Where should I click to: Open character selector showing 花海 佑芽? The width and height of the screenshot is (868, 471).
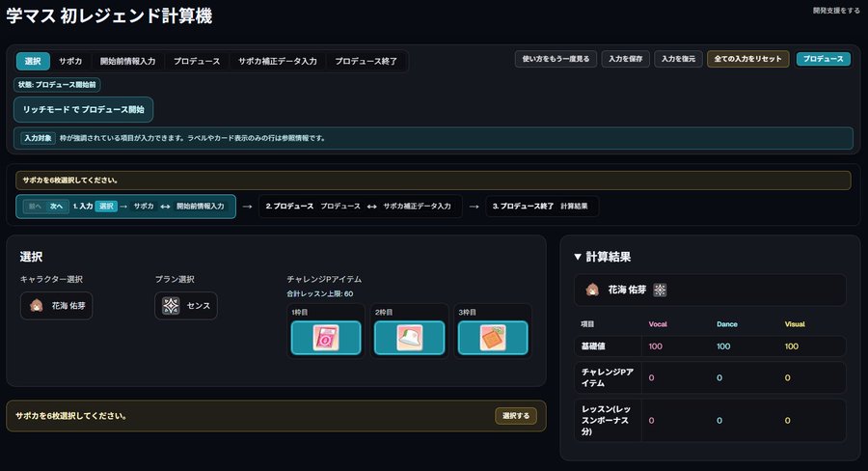[x=57, y=306]
